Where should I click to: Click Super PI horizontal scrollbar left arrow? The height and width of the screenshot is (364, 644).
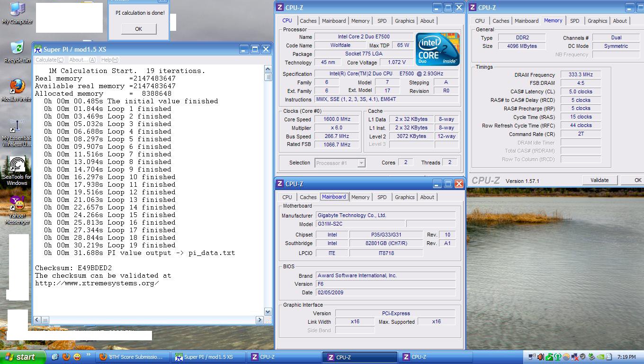pyautogui.click(x=38, y=320)
